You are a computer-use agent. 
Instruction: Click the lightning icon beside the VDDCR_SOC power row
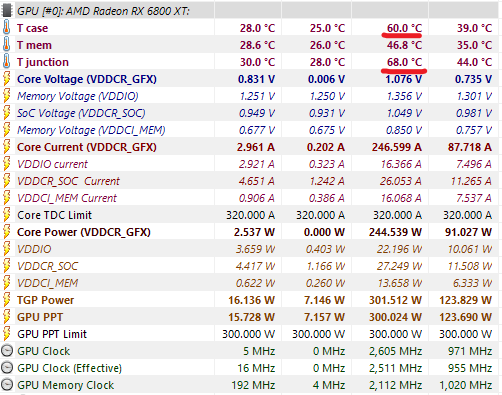coord(6,266)
